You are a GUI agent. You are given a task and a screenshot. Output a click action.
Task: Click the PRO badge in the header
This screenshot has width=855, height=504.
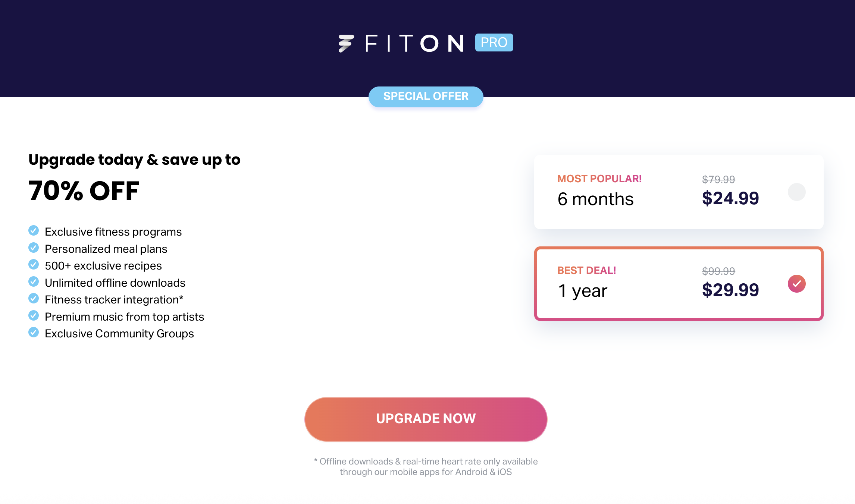pos(494,42)
